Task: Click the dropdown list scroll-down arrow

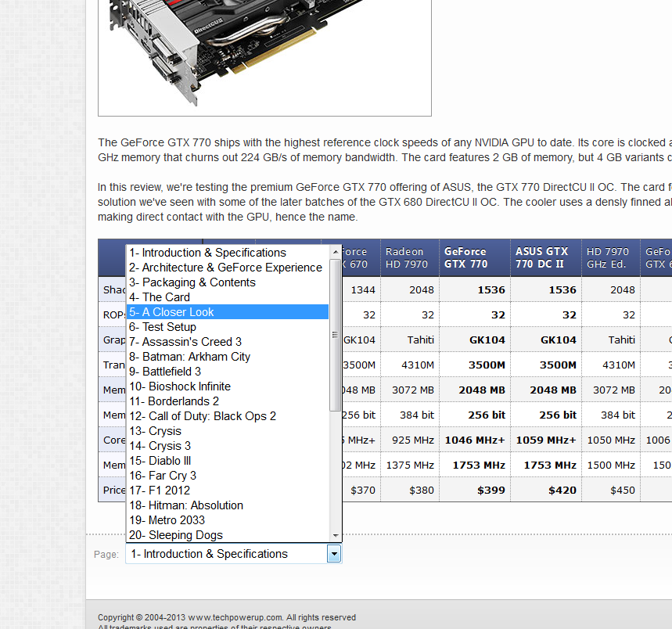Action: [x=336, y=536]
